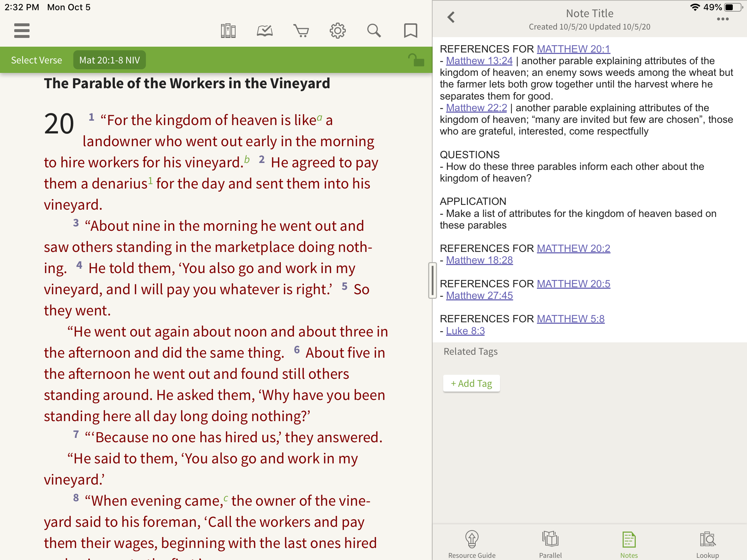Select verse number 1
747x560 pixels.
(x=91, y=117)
